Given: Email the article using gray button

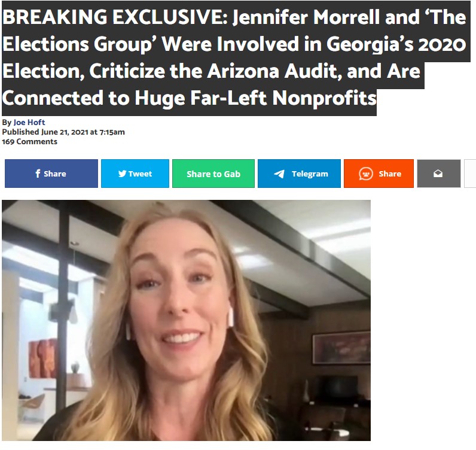Looking at the screenshot, I should (439, 174).
